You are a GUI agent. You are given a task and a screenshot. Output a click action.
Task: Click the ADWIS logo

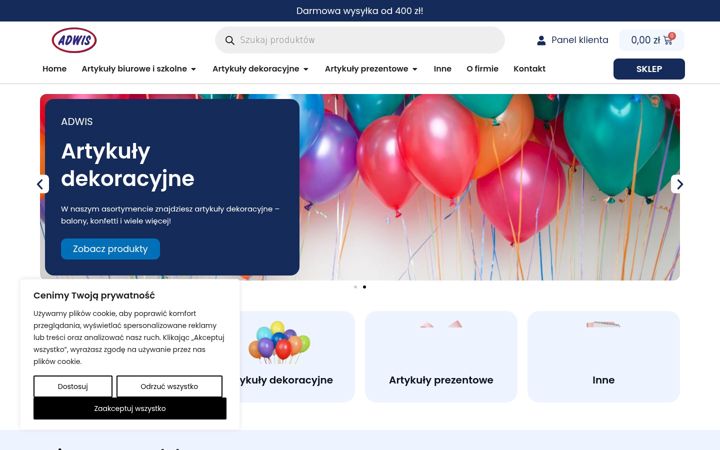(74, 40)
